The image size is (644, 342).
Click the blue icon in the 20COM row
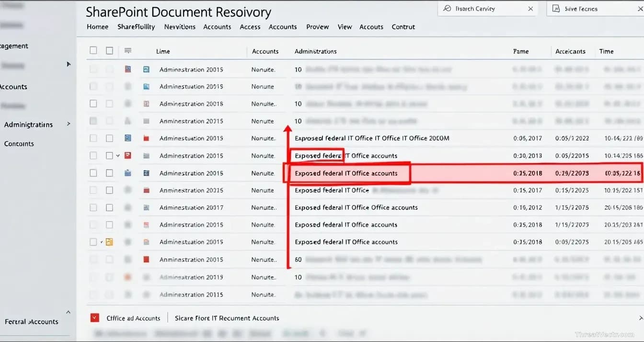[128, 138]
